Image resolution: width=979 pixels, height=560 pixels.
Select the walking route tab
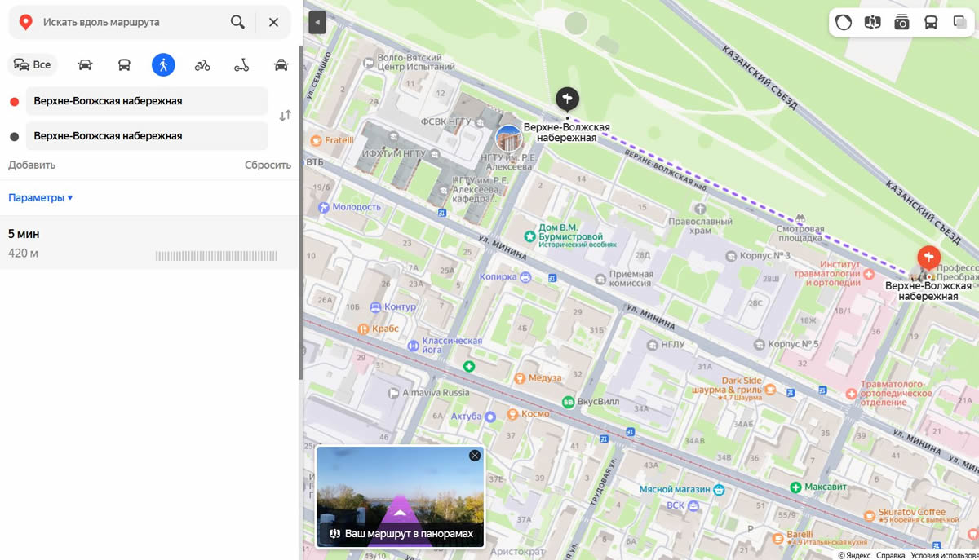point(163,65)
